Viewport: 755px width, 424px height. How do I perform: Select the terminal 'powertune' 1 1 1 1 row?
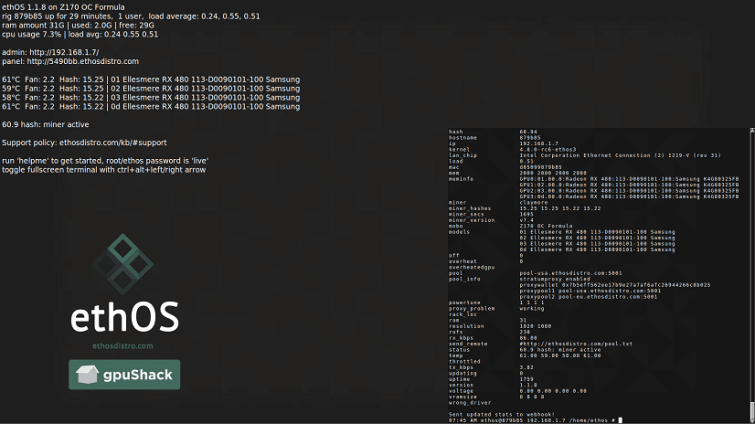point(496,302)
